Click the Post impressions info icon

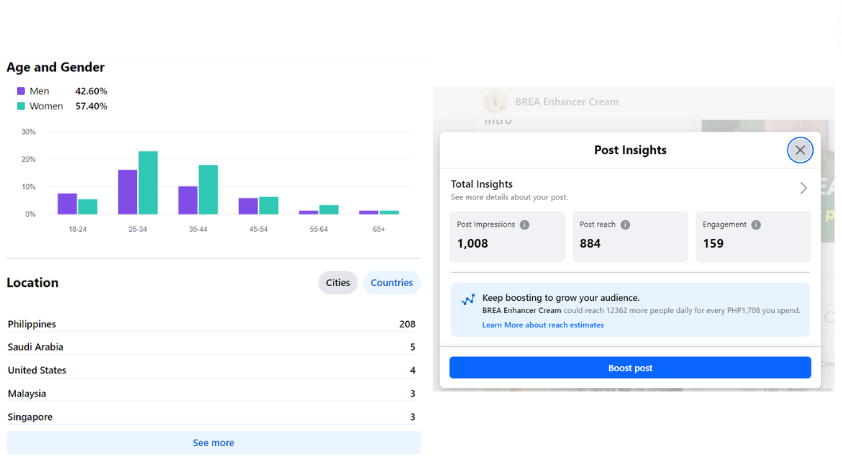[x=525, y=225]
